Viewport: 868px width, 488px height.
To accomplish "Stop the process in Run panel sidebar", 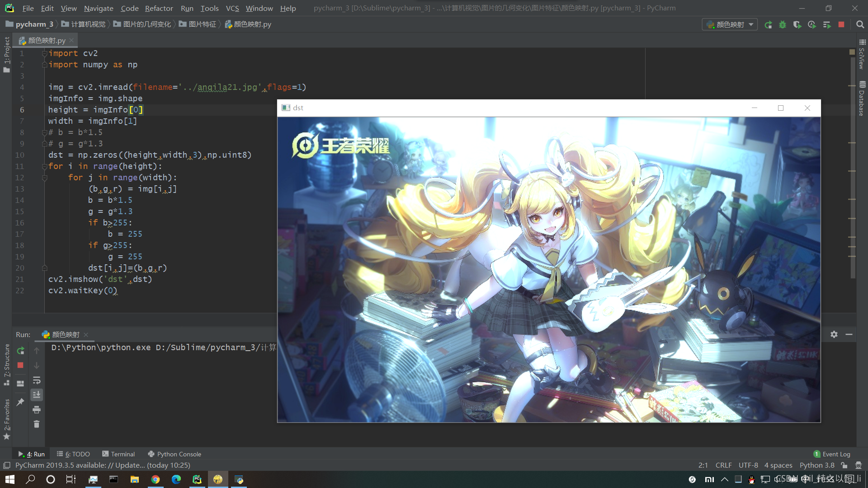I will click(20, 365).
